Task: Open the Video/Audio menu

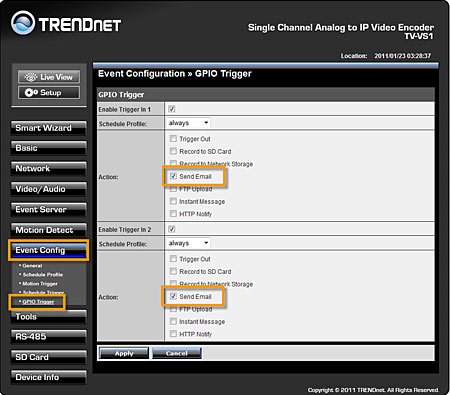Action: coord(48,189)
